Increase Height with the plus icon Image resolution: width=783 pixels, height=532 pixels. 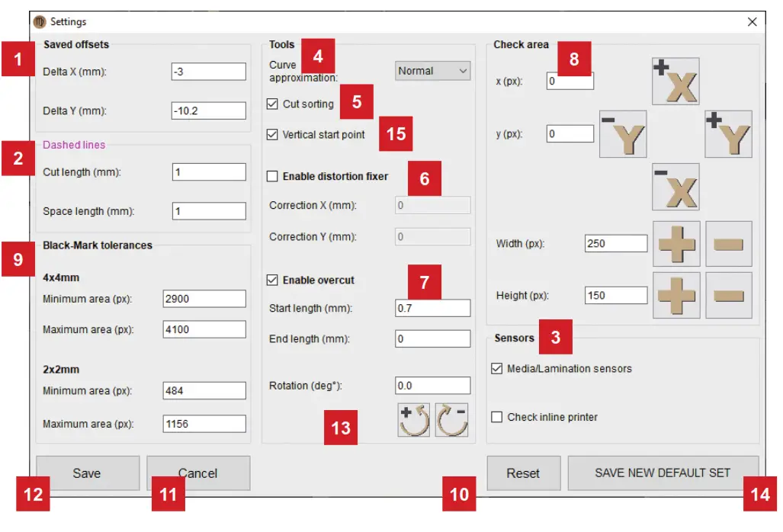[x=675, y=294]
